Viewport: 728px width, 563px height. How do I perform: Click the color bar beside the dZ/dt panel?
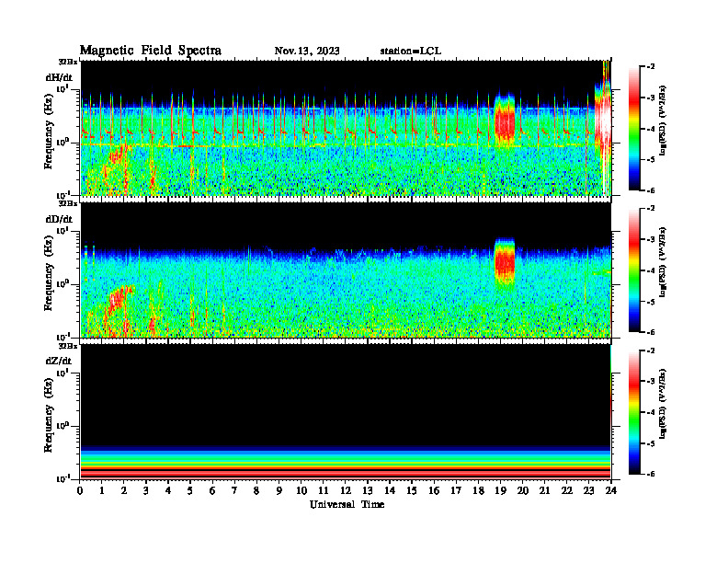click(x=634, y=412)
